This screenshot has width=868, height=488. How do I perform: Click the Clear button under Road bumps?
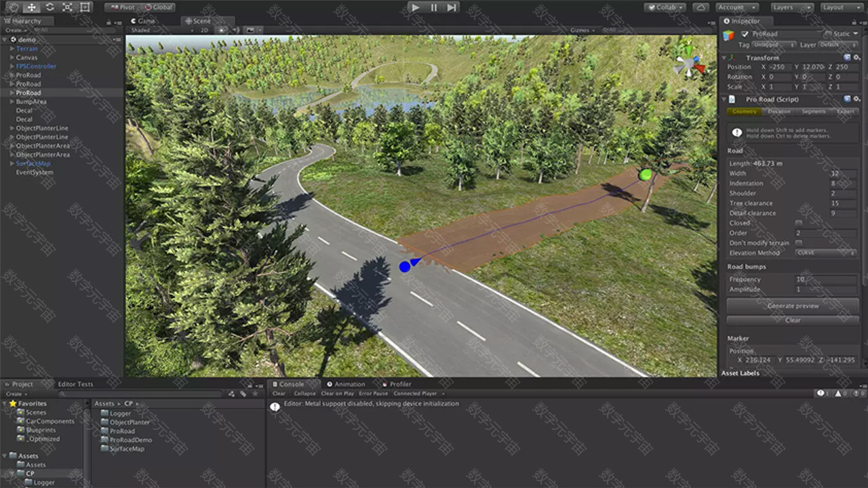pos(793,320)
